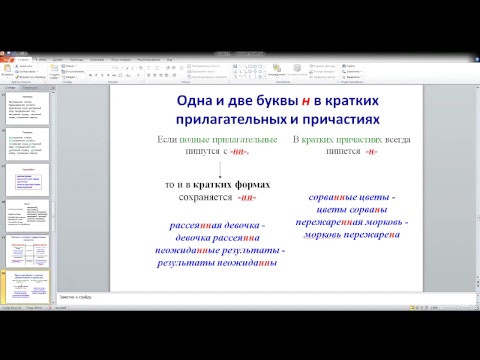Open the Переходы ribbon tab
The image size is (480, 360).
coord(77,60)
